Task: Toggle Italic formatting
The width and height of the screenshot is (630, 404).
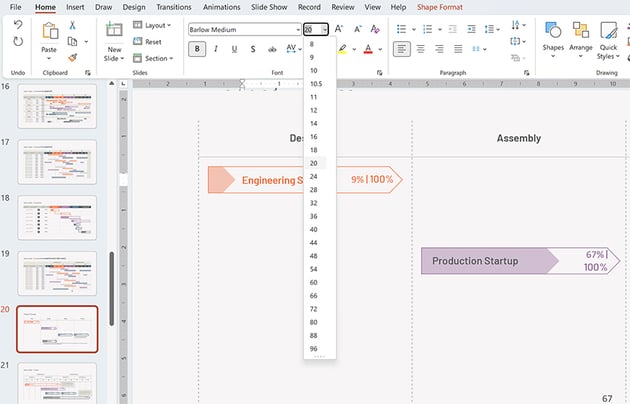Action: click(215, 48)
